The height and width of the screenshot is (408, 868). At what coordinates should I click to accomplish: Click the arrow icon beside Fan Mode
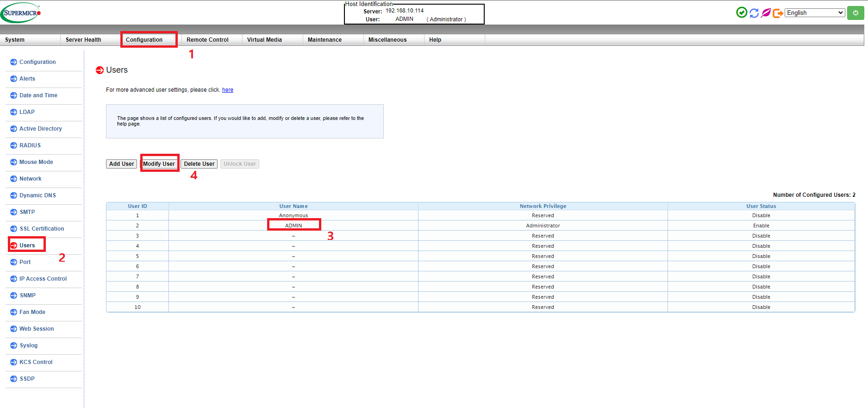[13, 312]
